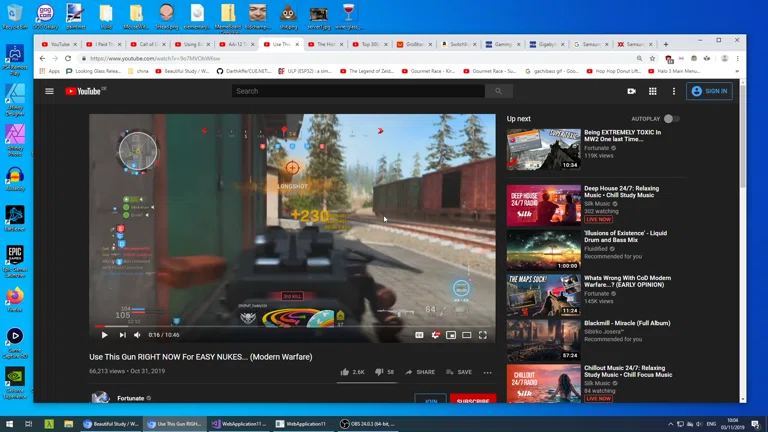Open 'Whats Wrong With CoD Modern Warfare' video
Screen dimensions: 768x432
pyautogui.click(x=627, y=281)
